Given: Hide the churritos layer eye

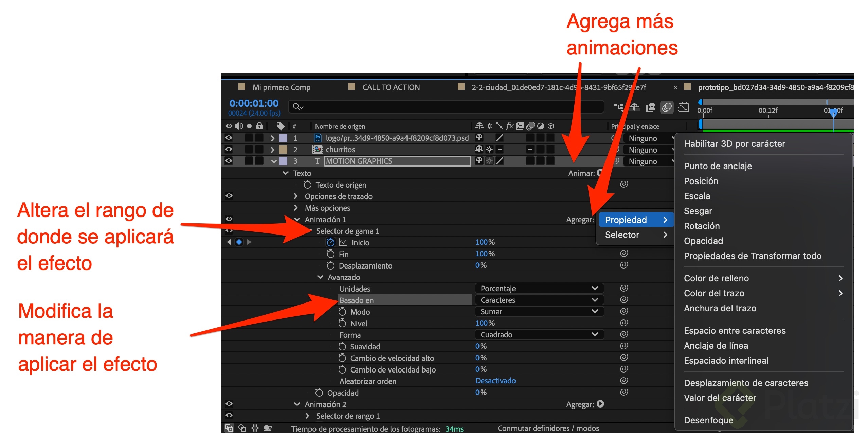Looking at the screenshot, I should coord(229,149).
